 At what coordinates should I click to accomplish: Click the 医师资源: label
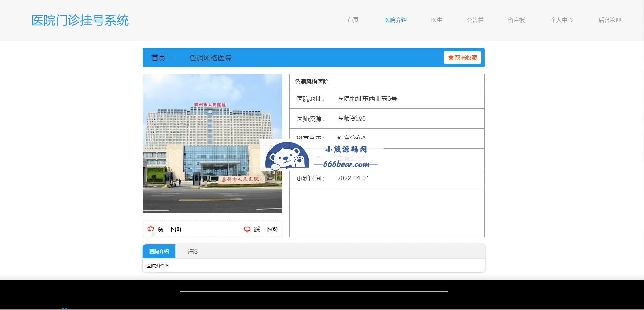point(310,119)
